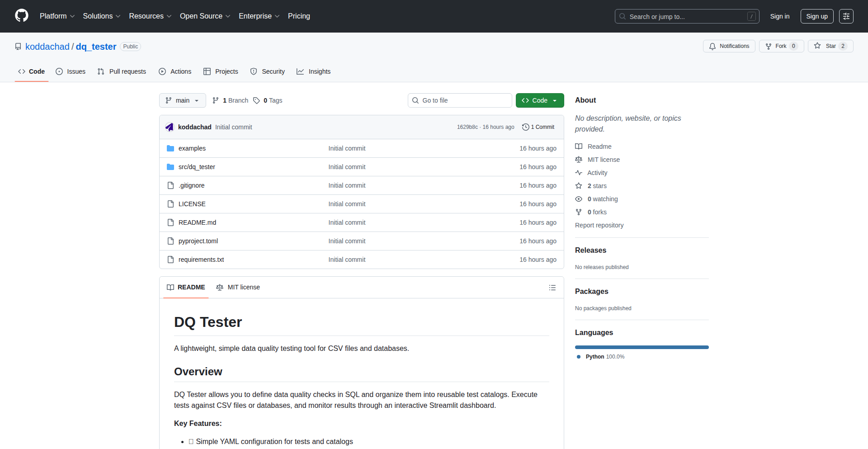Click the Python language bar
This screenshot has height=449, width=868.
coord(642,347)
